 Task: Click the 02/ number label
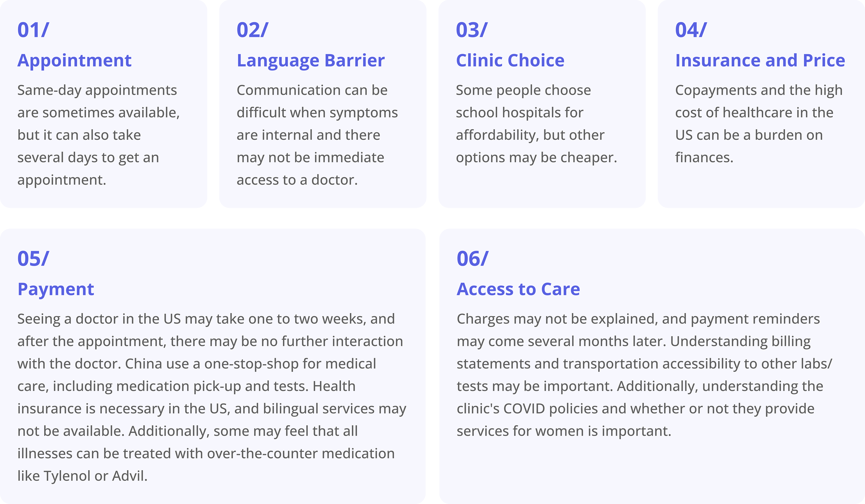tap(253, 30)
